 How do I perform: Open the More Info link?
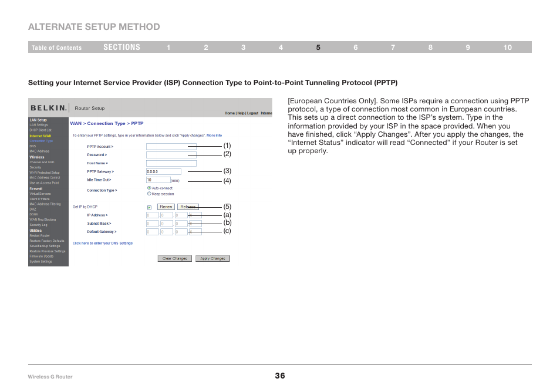(214, 136)
